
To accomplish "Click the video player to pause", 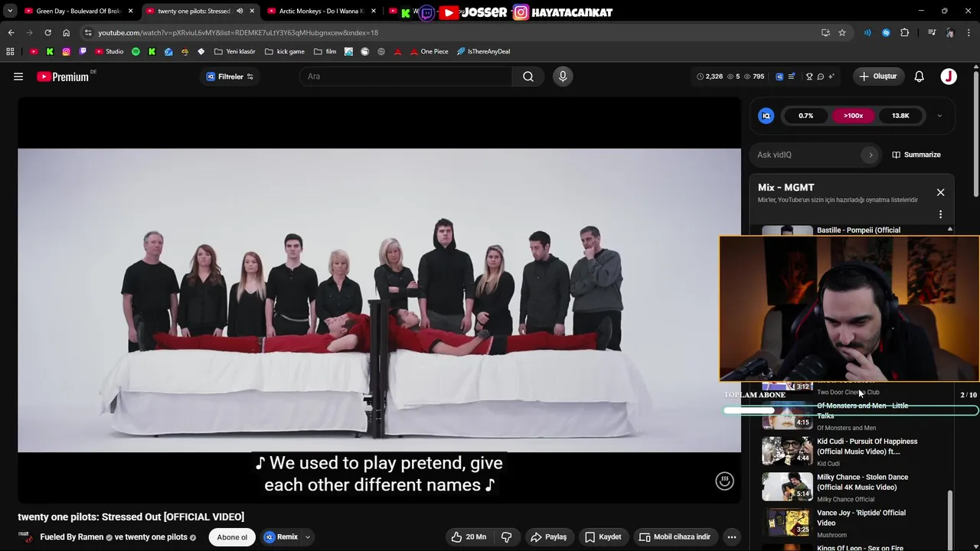I will pos(379,300).
